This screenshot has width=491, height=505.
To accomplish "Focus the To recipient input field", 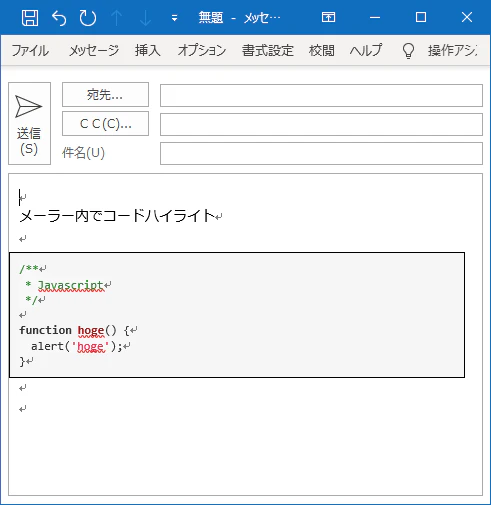I will pos(321,96).
